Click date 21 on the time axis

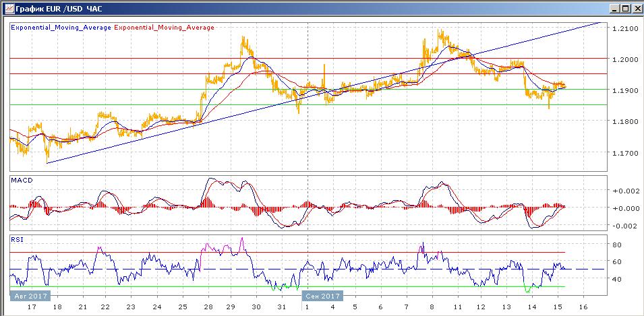tap(83, 307)
